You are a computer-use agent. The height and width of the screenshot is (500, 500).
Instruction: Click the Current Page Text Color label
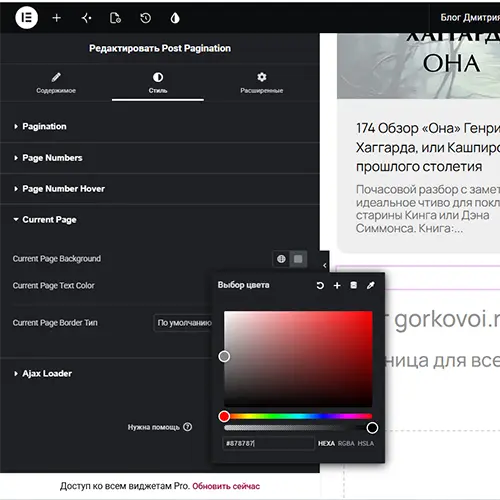pyautogui.click(x=54, y=285)
